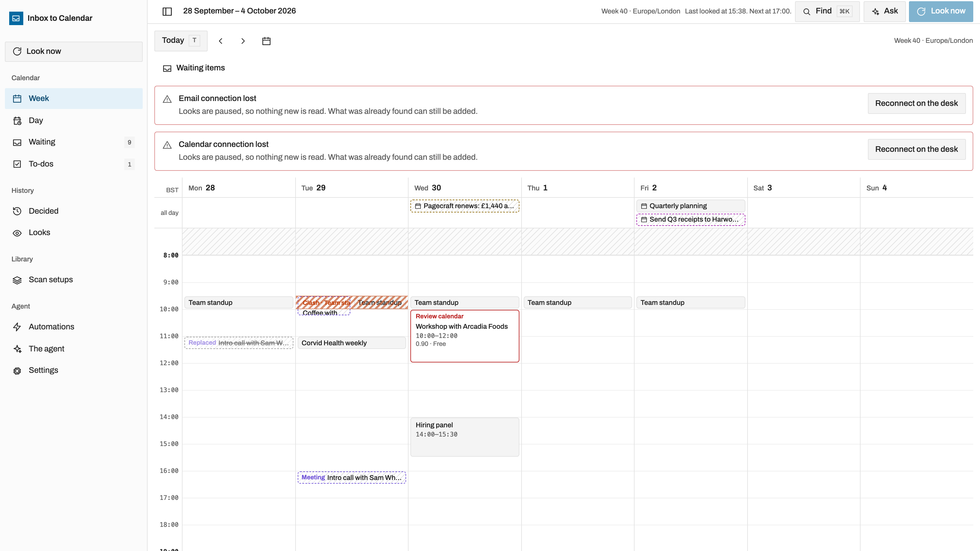Open Automations page
The width and height of the screenshot is (980, 551).
point(74,327)
